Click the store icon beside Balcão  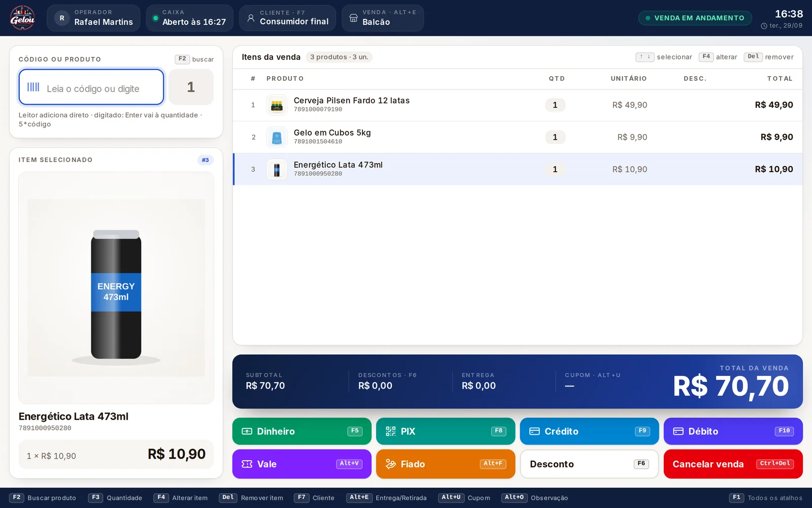coord(353,18)
